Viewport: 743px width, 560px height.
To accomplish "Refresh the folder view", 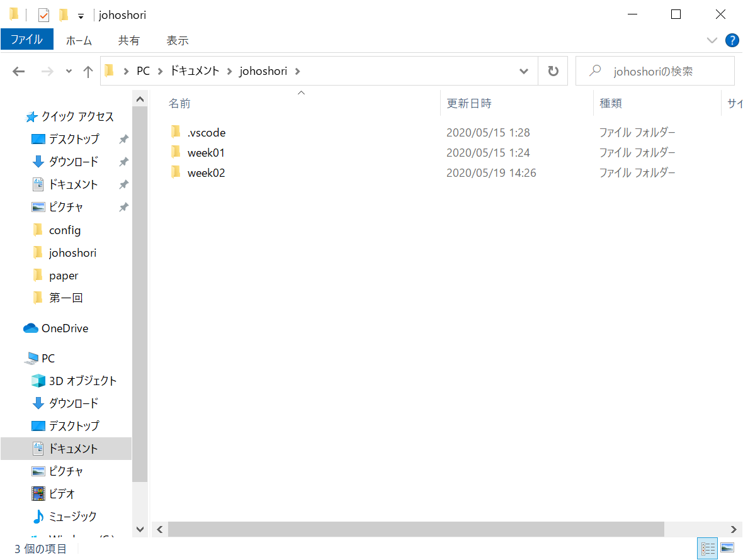I will pyautogui.click(x=553, y=72).
